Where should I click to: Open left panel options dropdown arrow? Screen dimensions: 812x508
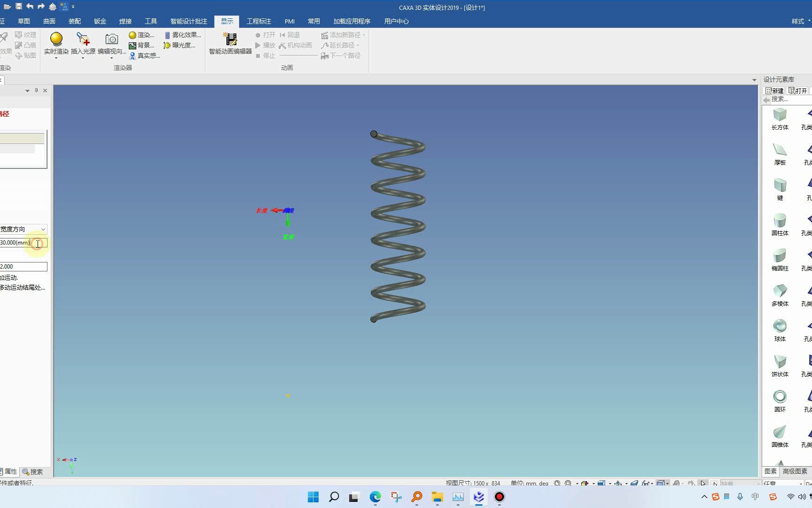[27, 90]
